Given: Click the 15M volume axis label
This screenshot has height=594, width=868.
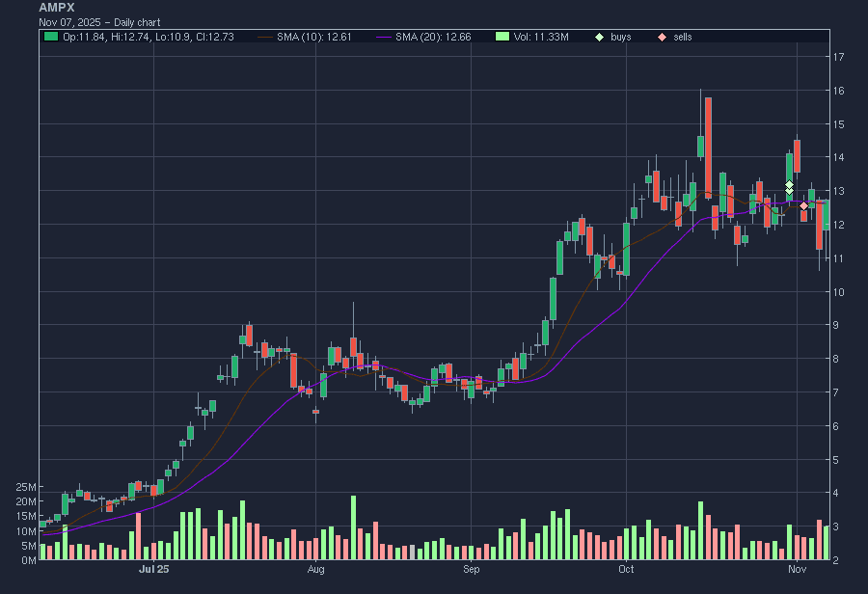Looking at the screenshot, I should tap(26, 516).
